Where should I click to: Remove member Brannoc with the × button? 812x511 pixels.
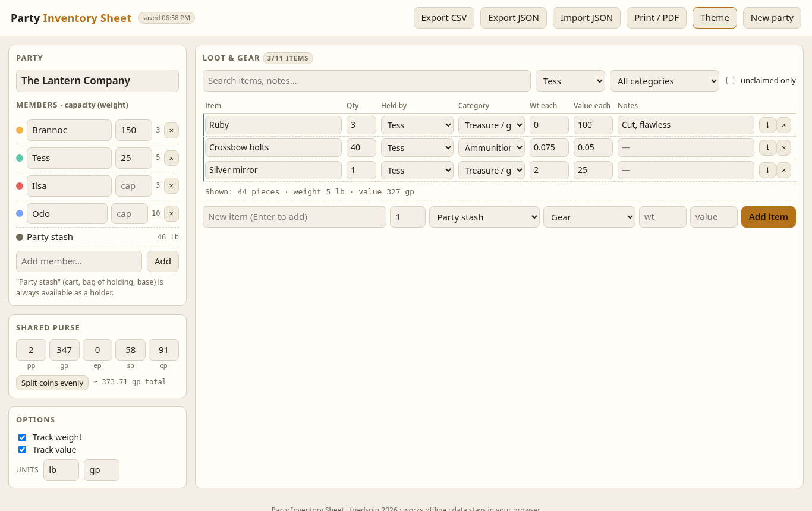click(171, 130)
